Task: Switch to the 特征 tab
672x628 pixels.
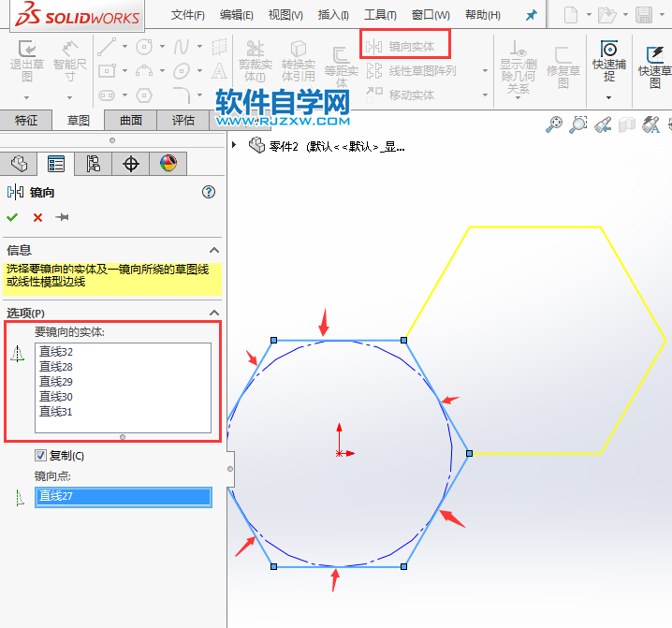Action: 26,120
